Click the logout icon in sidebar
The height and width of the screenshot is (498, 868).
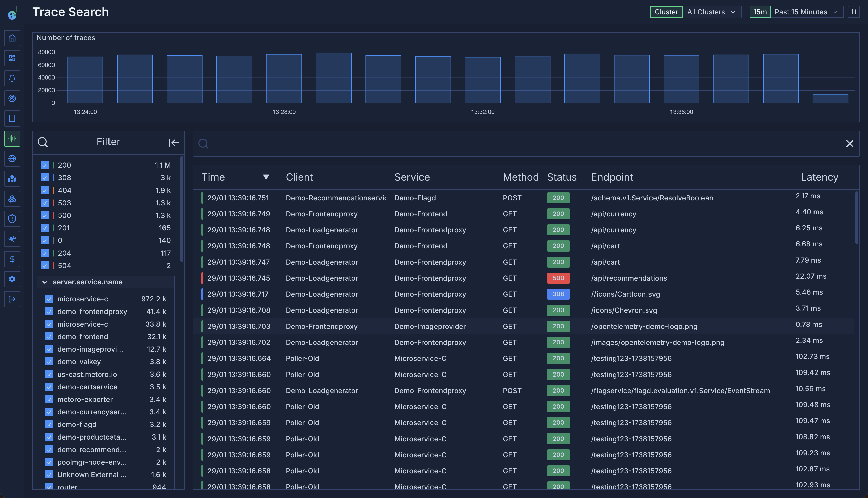point(12,299)
